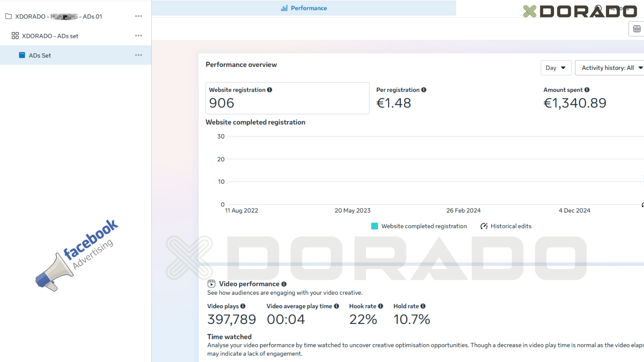
Task: Click the info icon next to Hook rate
Action: point(380,306)
